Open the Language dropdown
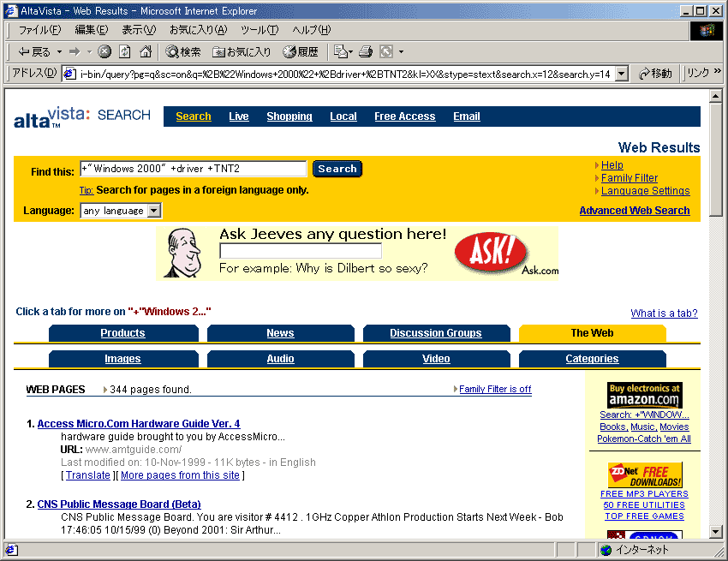728x561 pixels. (121, 211)
